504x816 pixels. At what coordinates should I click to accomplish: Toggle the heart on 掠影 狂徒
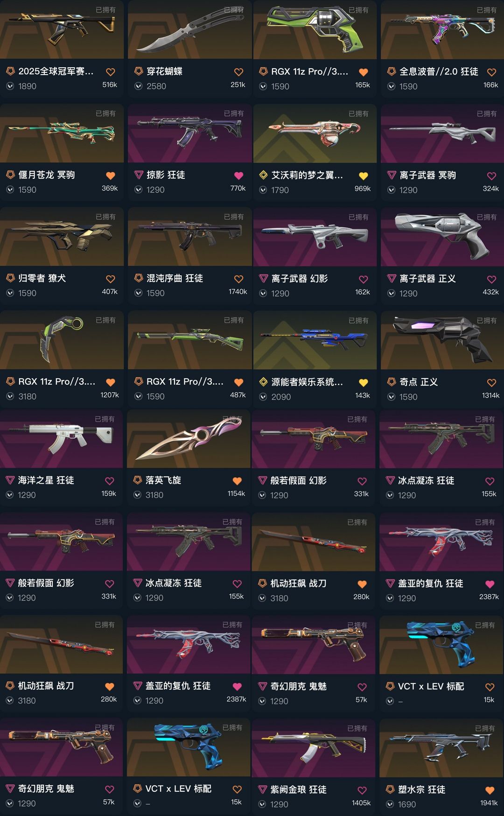238,176
